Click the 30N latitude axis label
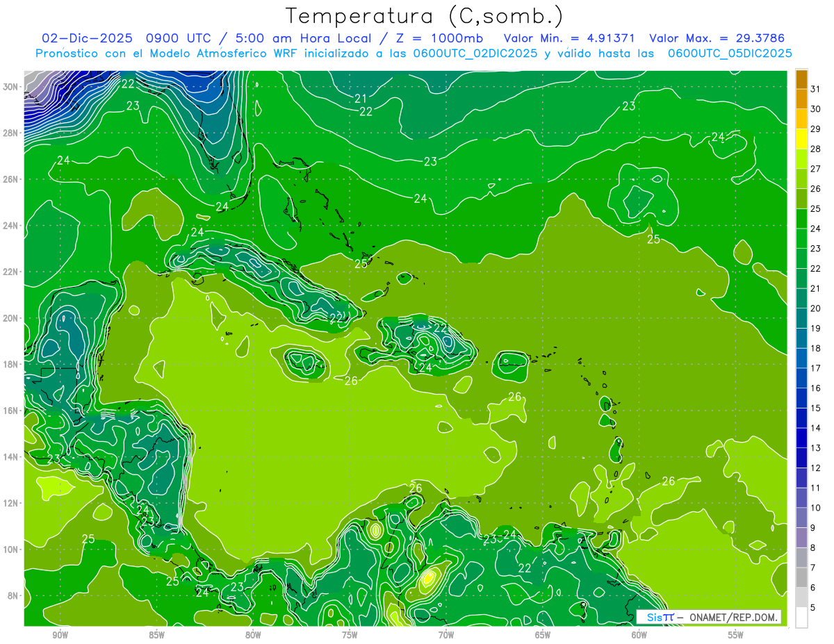 [11, 87]
